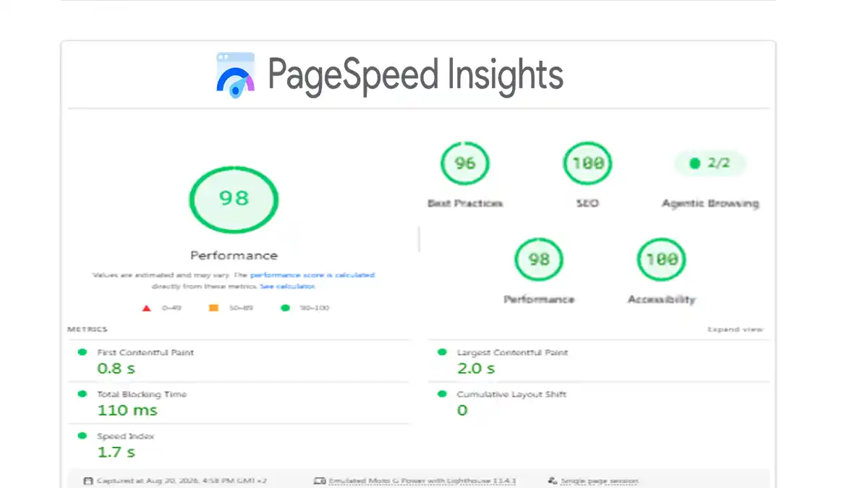Click the "1.7 s" metric value
The image size is (868, 488).
[x=116, y=453]
